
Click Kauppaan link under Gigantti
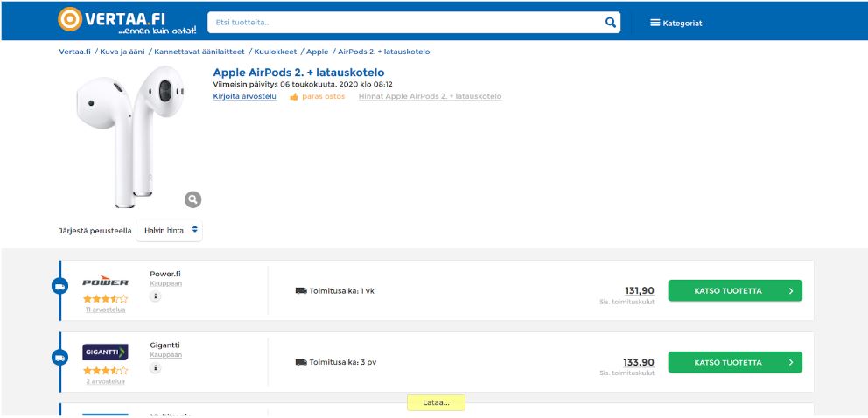pyautogui.click(x=165, y=355)
